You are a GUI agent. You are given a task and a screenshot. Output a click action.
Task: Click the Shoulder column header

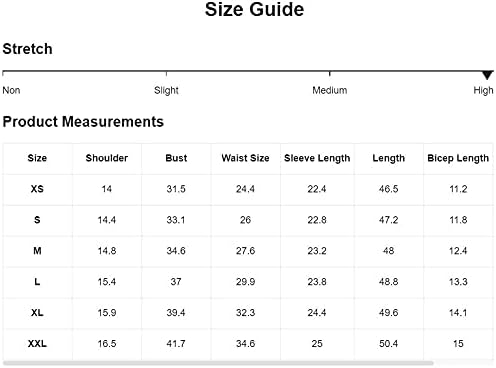[107, 158]
